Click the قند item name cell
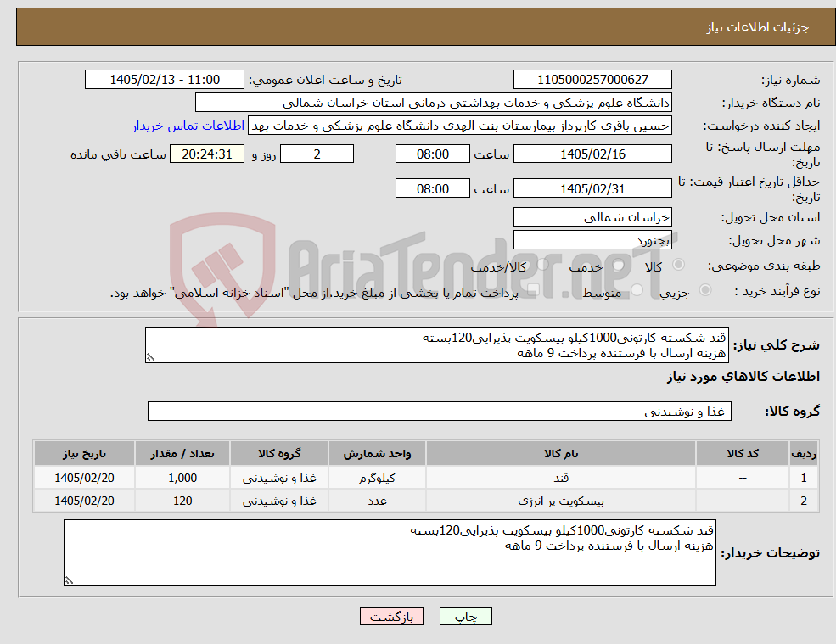 coord(561,478)
